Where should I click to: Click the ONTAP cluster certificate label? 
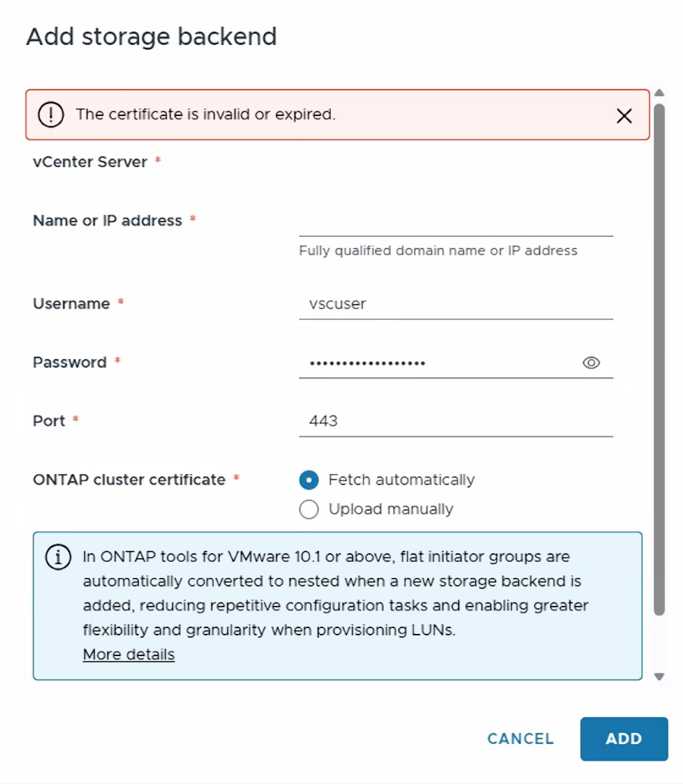(129, 479)
